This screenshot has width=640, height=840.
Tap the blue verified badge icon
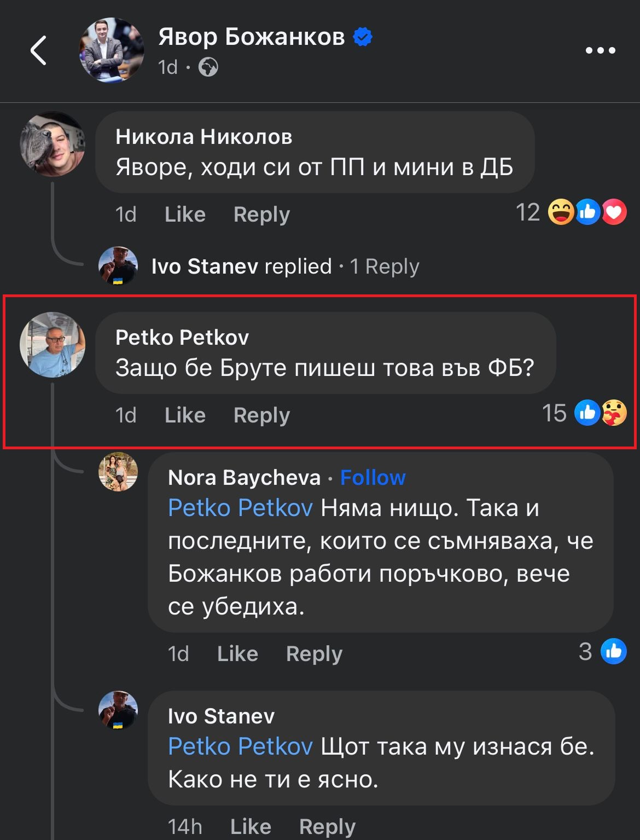tap(363, 37)
